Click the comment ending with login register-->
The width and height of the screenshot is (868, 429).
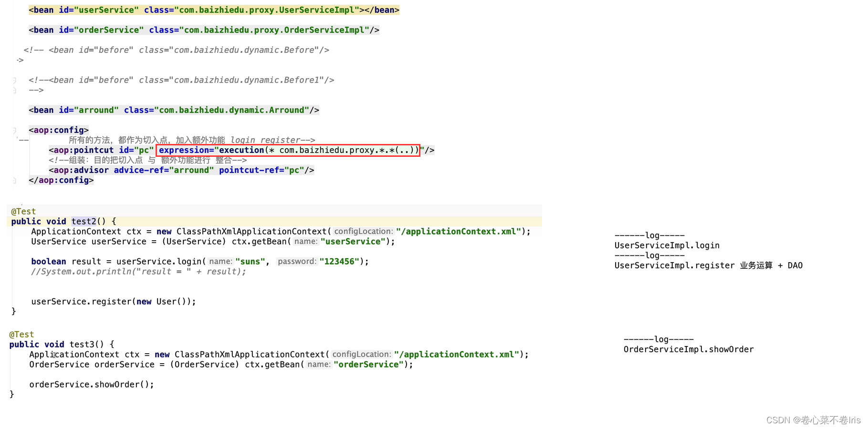tap(191, 140)
